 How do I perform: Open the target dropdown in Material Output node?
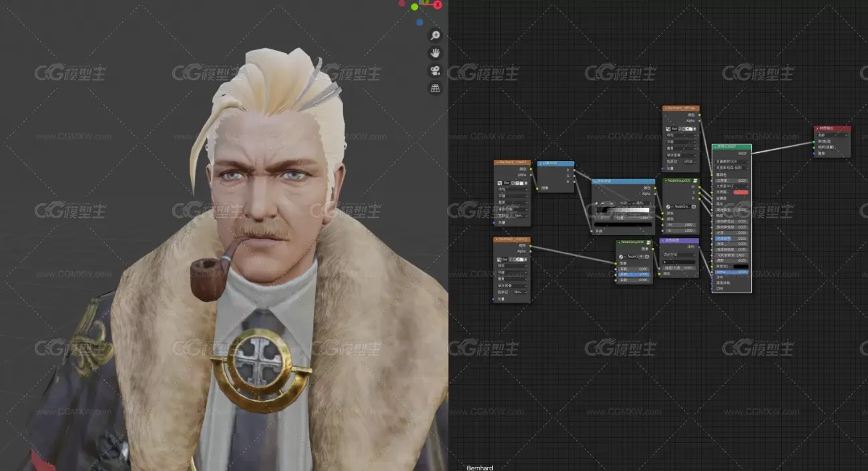833,134
